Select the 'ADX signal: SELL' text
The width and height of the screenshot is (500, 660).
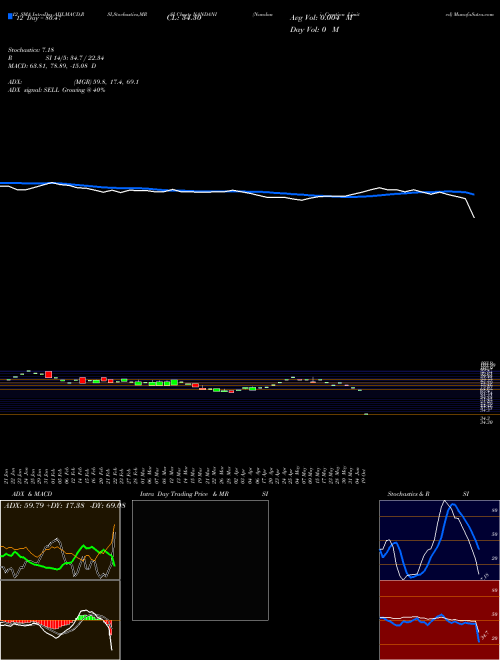[x=34, y=90]
